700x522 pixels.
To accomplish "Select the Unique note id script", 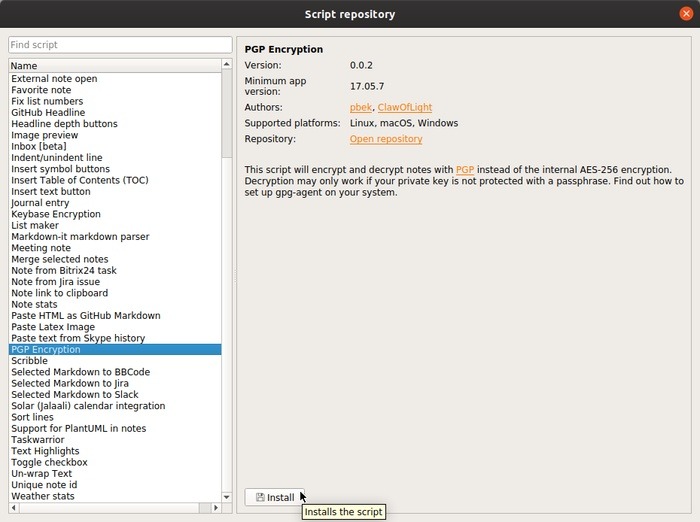I will pos(115,485).
